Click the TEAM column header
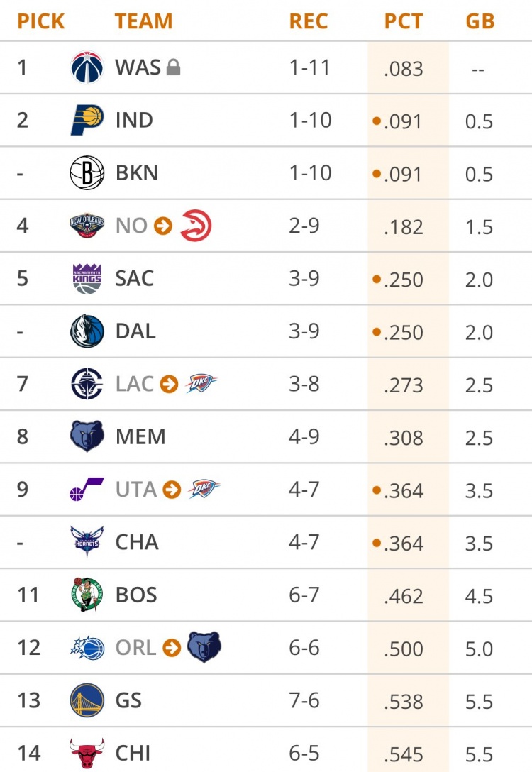This screenshot has width=532, height=772. (144, 21)
